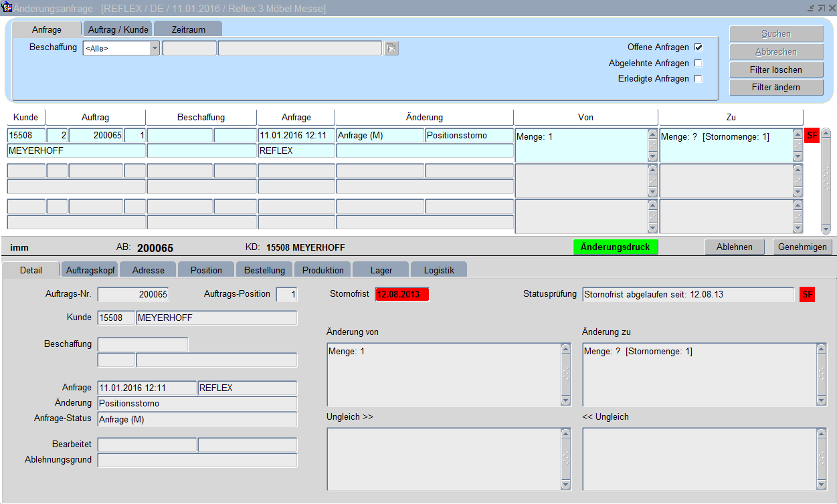
Task: Enable the Abgelehnte Anfragen checkbox
Action: pos(698,64)
